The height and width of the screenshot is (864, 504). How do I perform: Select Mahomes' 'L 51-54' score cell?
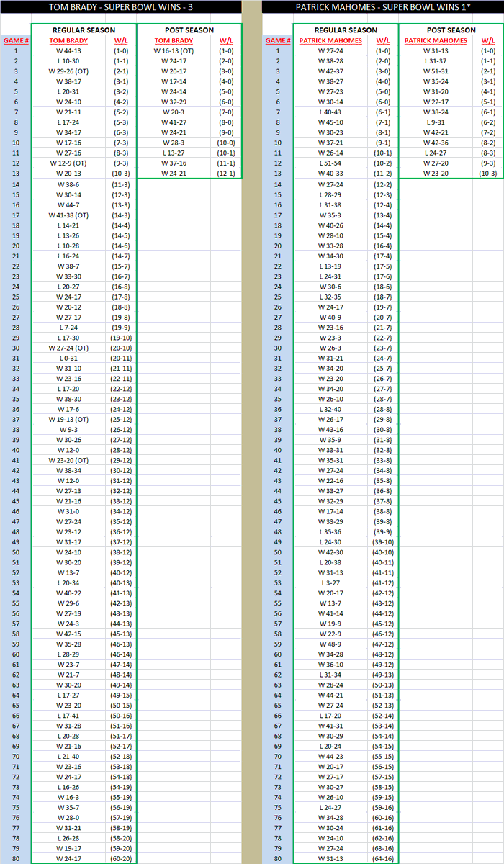pyautogui.click(x=330, y=163)
